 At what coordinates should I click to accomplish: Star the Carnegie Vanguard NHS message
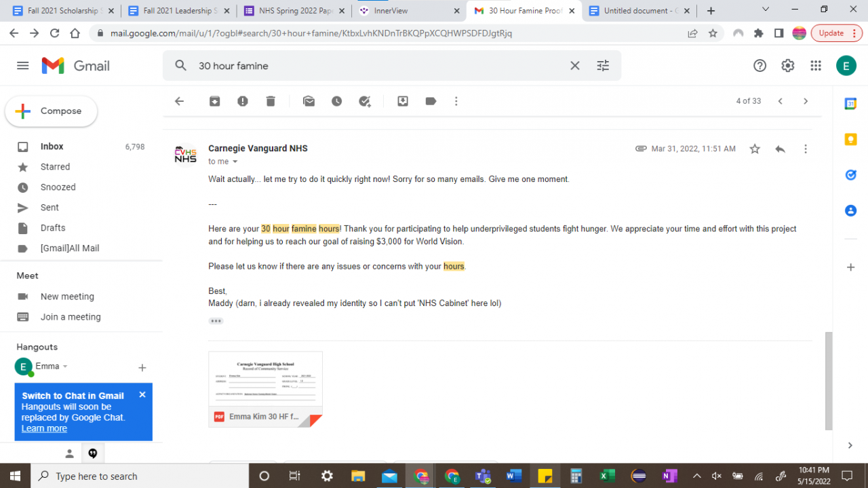click(x=755, y=149)
